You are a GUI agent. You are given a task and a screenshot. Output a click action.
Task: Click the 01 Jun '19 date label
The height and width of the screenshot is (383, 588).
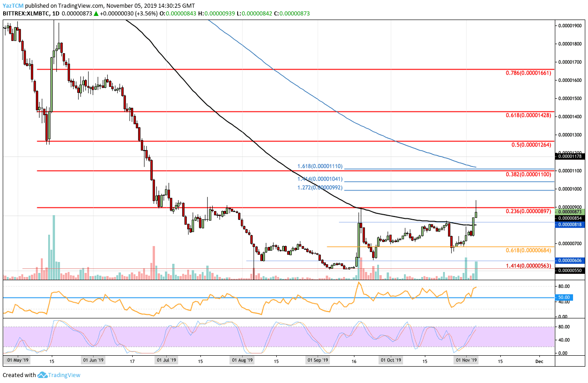coord(93,360)
